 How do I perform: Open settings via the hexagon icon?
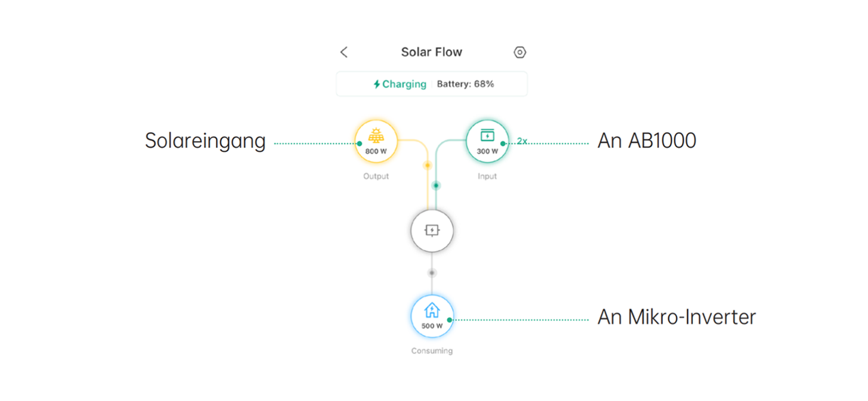point(520,52)
